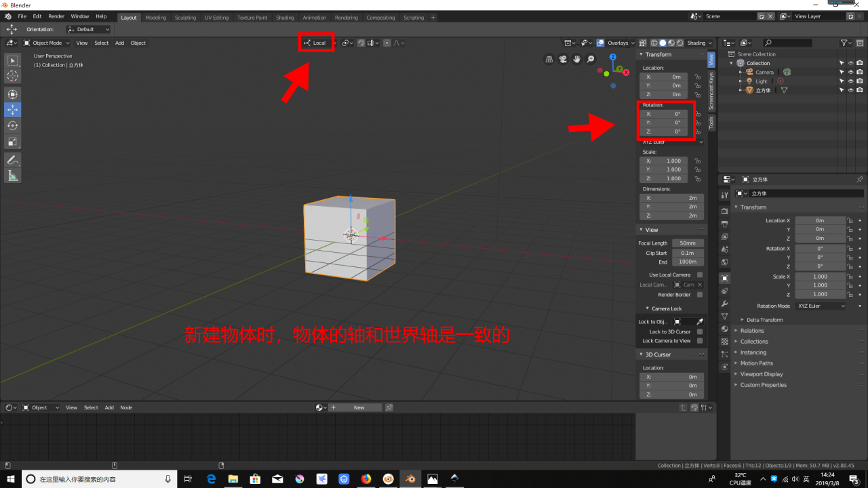
Task: Click the zoom view magnifier icon
Action: pos(591,60)
